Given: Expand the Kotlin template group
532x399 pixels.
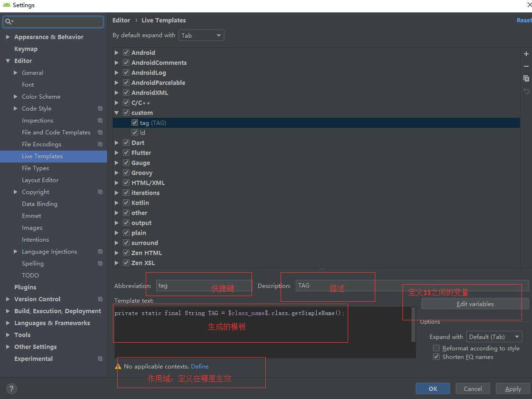Looking at the screenshot, I should coord(116,203).
